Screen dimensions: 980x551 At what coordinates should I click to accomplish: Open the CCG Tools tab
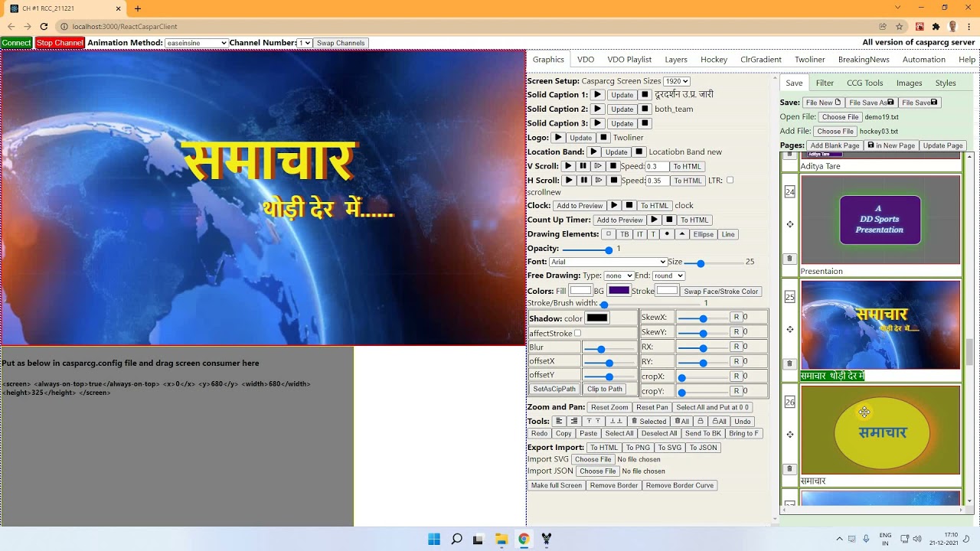(864, 83)
